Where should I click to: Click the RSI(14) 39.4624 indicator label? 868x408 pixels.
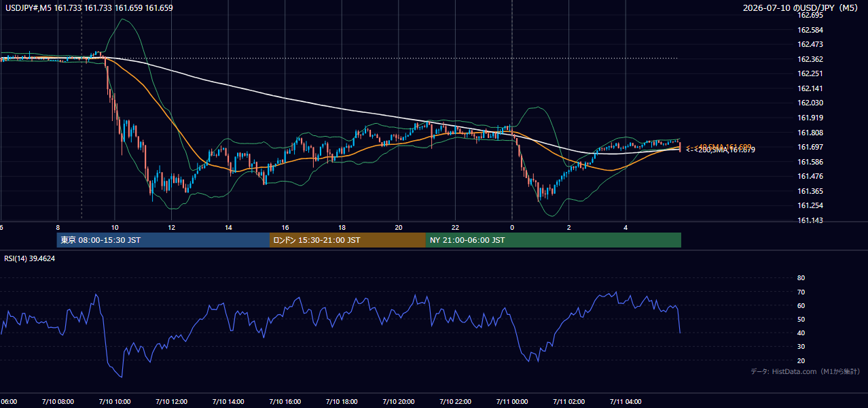(30, 258)
